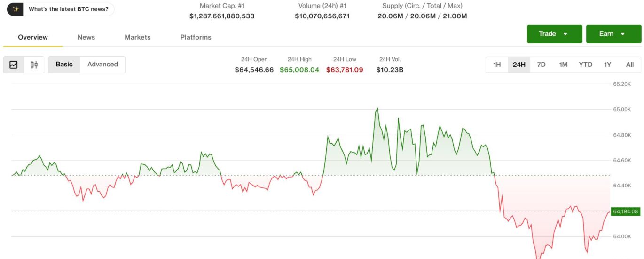Open the News tab
Image resolution: width=644 pixels, height=259 pixels.
click(86, 37)
